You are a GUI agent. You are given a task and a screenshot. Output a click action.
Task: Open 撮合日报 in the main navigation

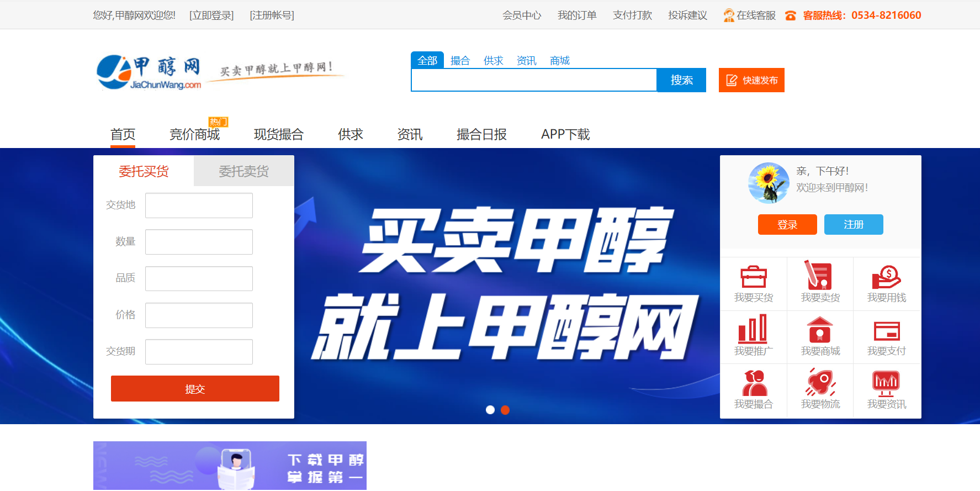tap(481, 134)
